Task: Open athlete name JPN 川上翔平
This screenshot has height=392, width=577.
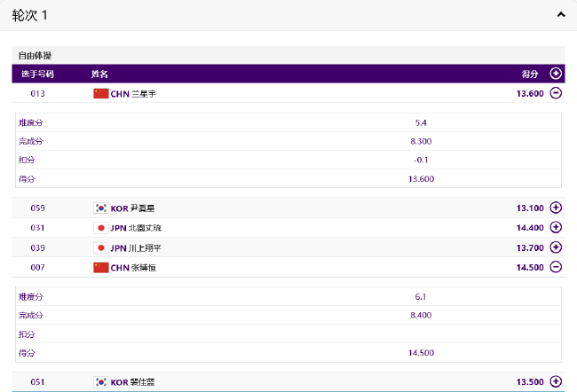Action: (136, 248)
